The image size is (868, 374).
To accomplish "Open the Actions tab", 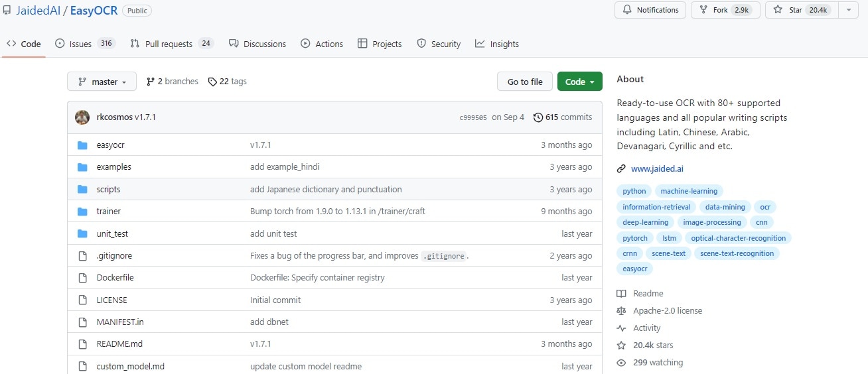I will (322, 44).
